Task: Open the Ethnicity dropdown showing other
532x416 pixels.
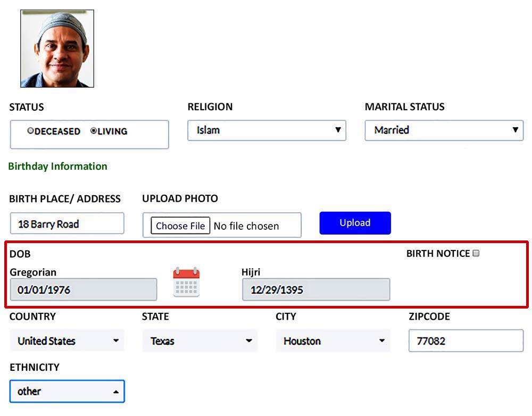Action: tap(67, 392)
